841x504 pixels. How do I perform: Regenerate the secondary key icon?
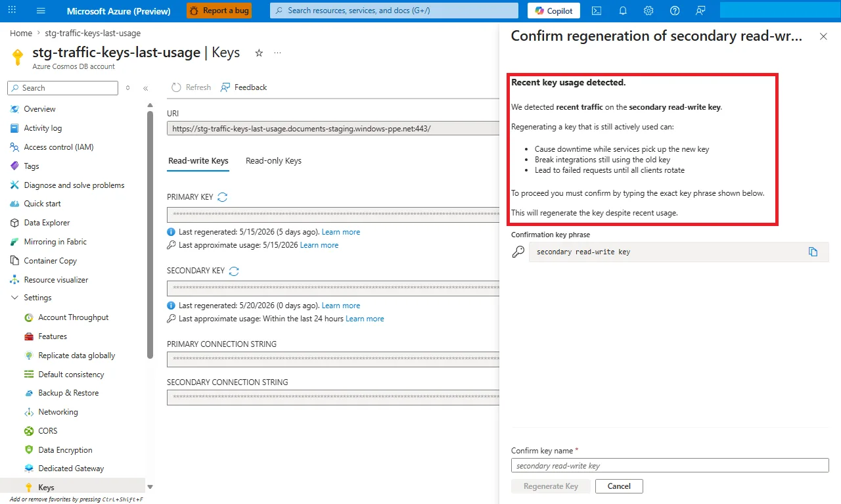pyautogui.click(x=234, y=271)
